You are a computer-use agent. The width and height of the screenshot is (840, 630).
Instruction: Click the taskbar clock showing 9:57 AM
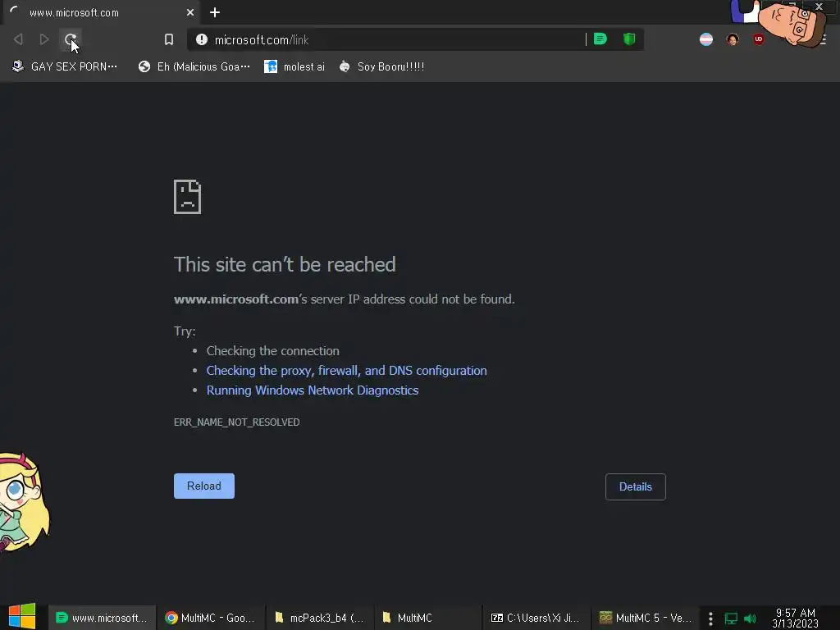pyautogui.click(x=795, y=618)
